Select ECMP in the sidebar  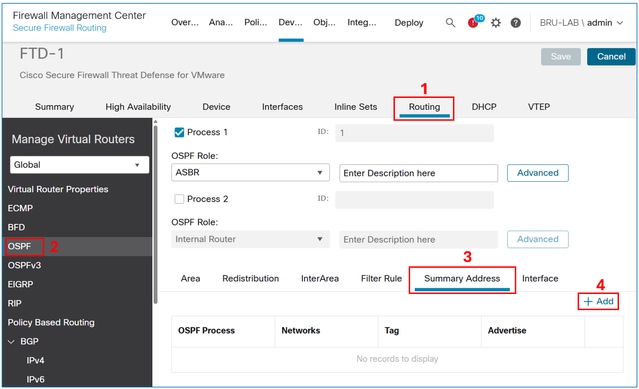click(x=20, y=208)
